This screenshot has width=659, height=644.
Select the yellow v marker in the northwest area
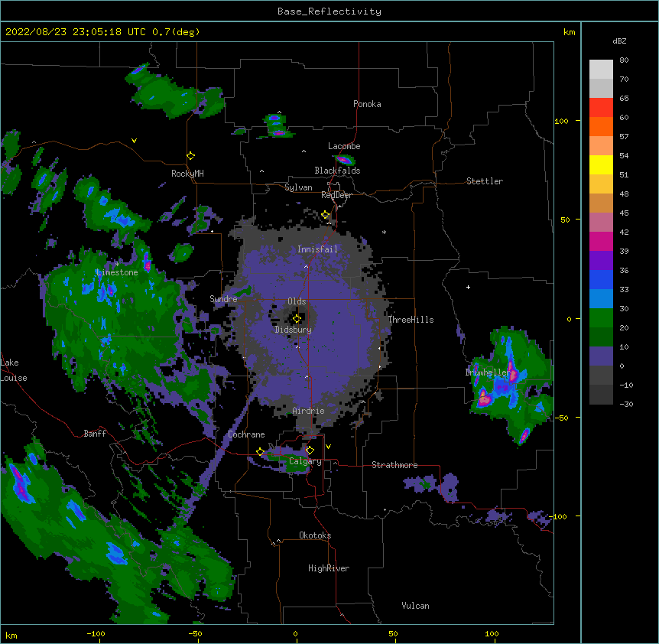point(134,141)
